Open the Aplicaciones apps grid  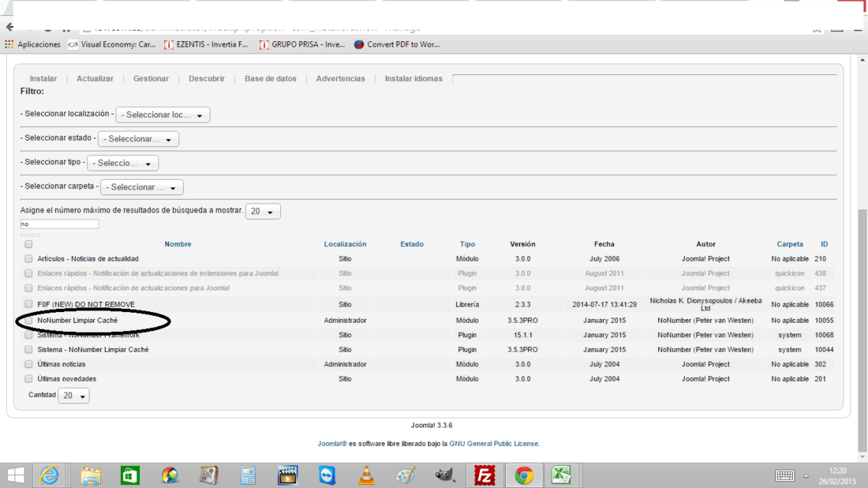[32, 44]
